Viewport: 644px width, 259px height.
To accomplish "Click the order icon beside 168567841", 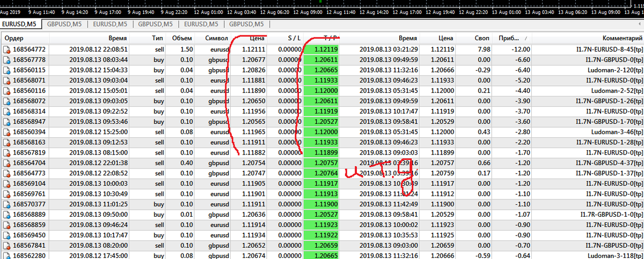I will [x=6, y=246].
